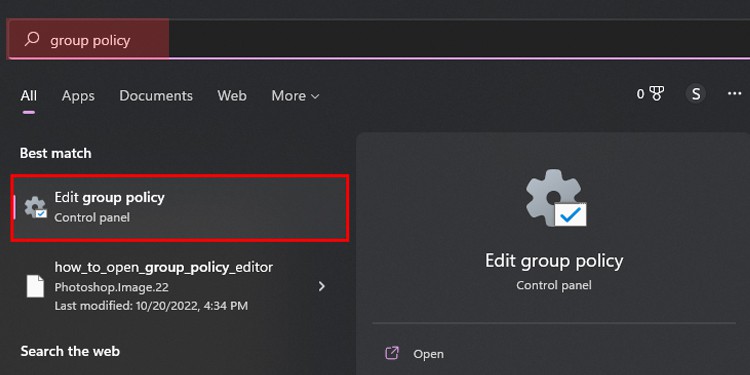The width and height of the screenshot is (750, 375).
Task: Open the rewards trophy icon
Action: coord(657,94)
